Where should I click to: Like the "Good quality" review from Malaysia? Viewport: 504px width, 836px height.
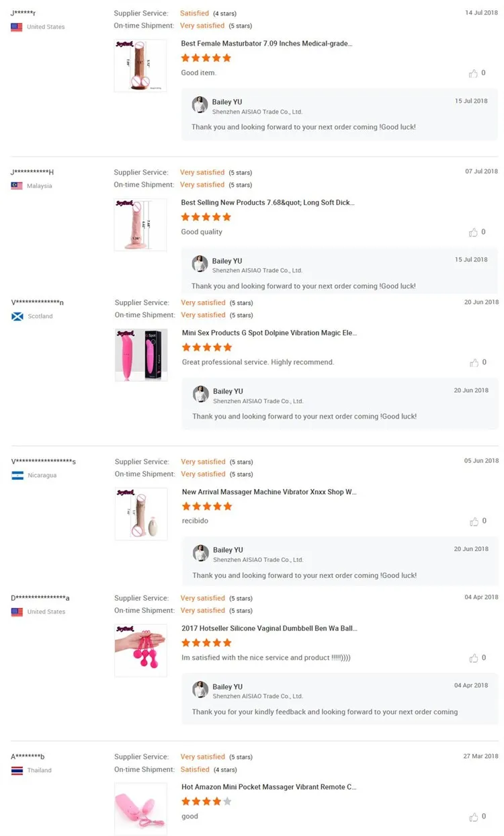474,233
